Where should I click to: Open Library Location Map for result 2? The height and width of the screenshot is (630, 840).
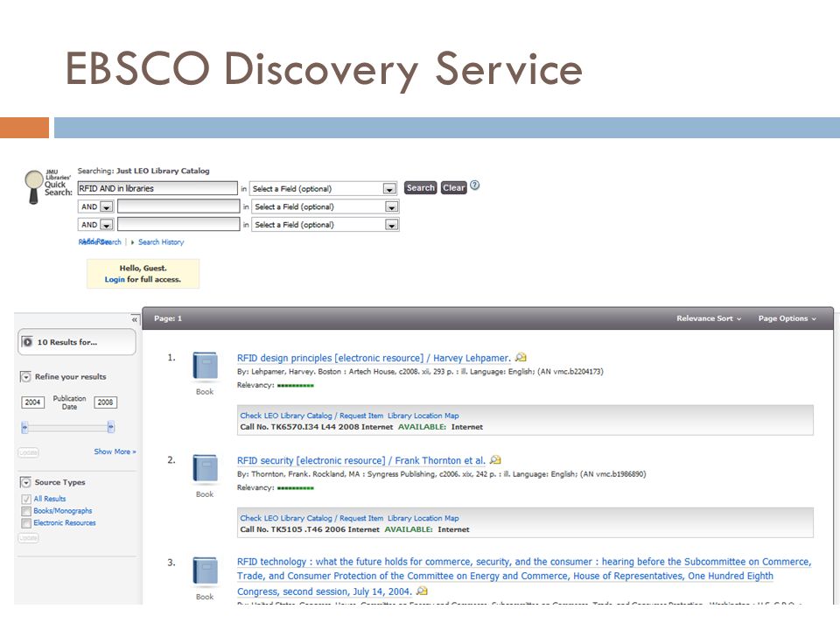[423, 518]
